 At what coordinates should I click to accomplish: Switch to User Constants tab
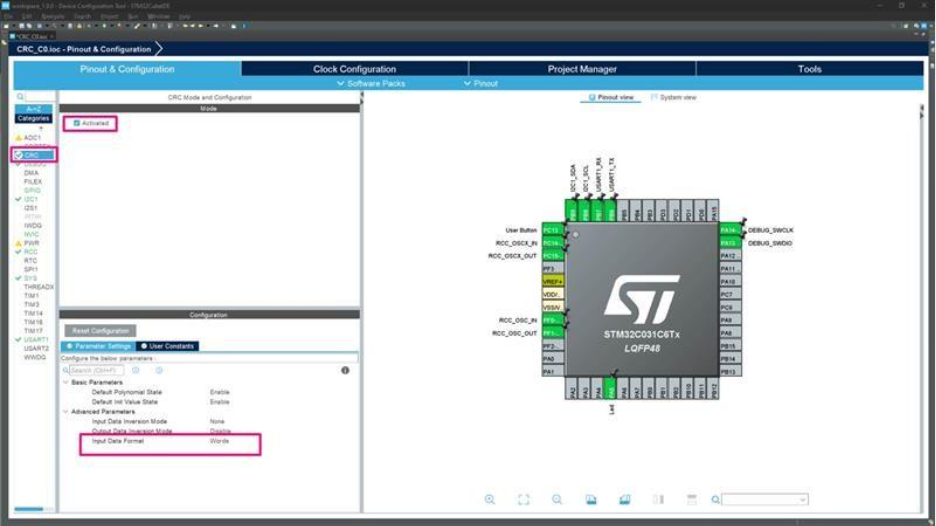[167, 346]
